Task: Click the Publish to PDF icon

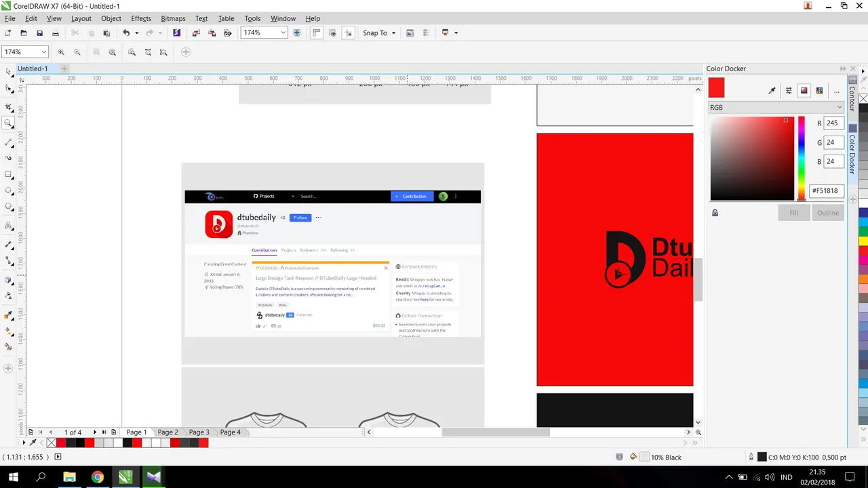Action: (228, 33)
